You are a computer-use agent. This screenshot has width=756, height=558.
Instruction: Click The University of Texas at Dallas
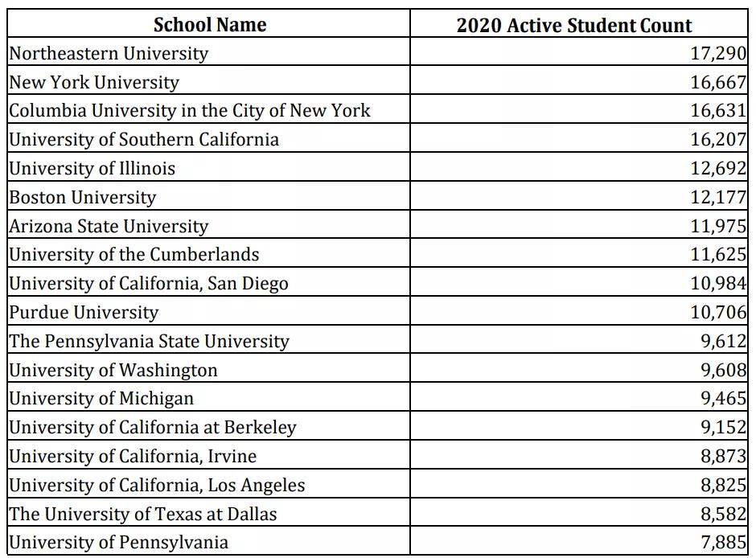(x=143, y=513)
